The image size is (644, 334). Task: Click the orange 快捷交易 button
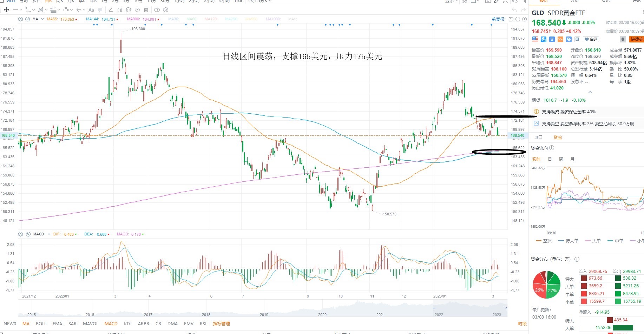click(x=637, y=39)
